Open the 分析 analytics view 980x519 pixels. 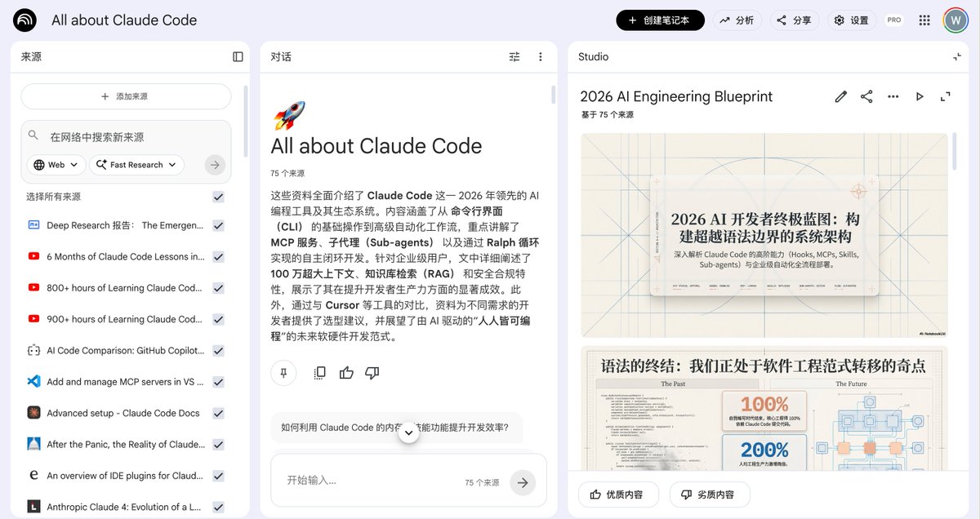pyautogui.click(x=737, y=20)
